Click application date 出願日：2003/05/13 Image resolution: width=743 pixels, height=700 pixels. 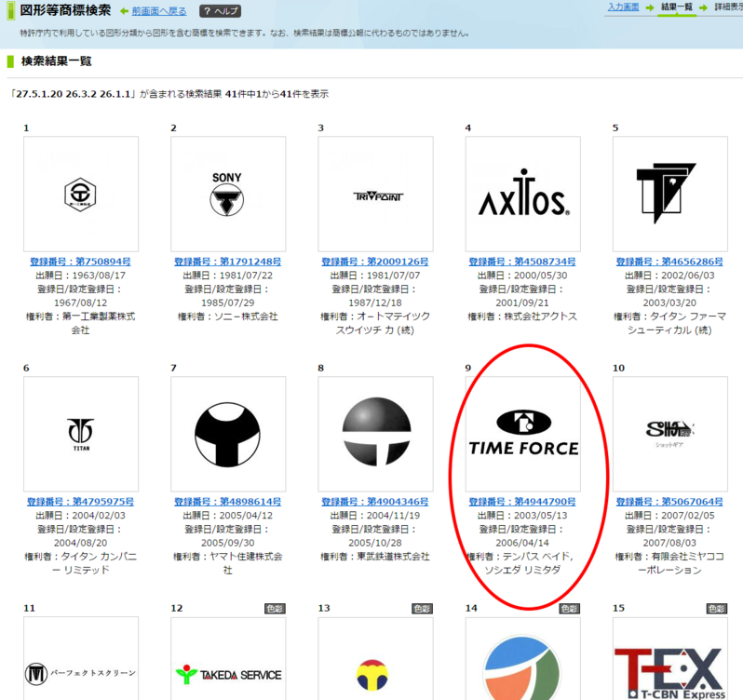pos(522,516)
